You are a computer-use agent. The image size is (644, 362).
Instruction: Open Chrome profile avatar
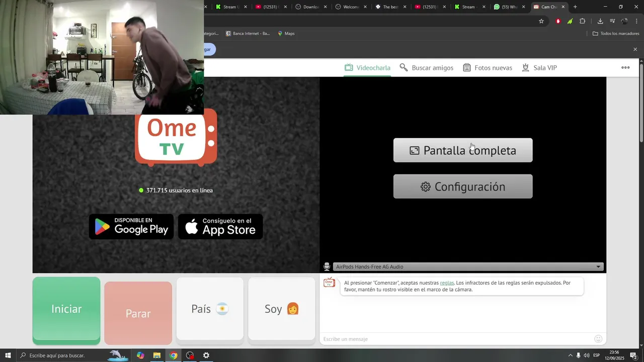[x=624, y=21]
